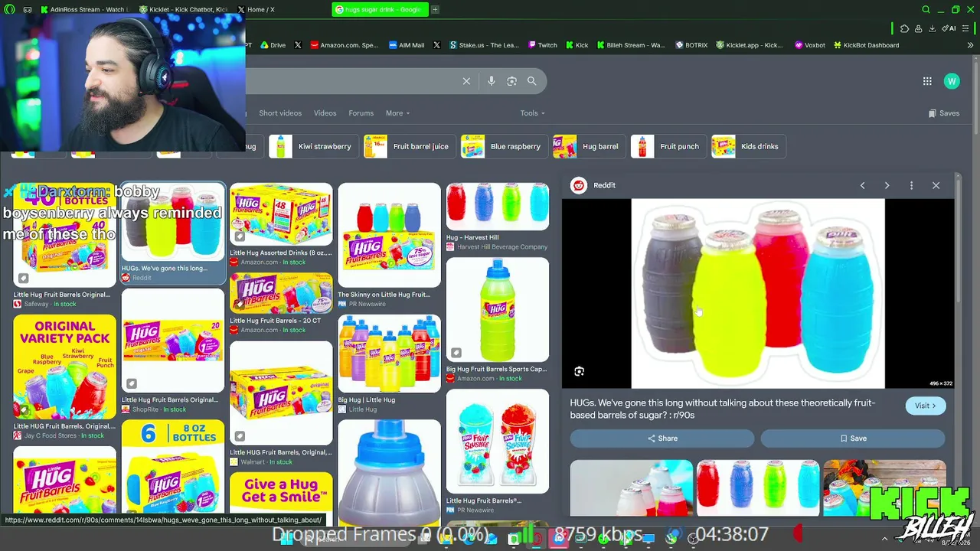Viewport: 980px width, 551px height.
Task: Open the Windows Start button
Action: pos(288,538)
